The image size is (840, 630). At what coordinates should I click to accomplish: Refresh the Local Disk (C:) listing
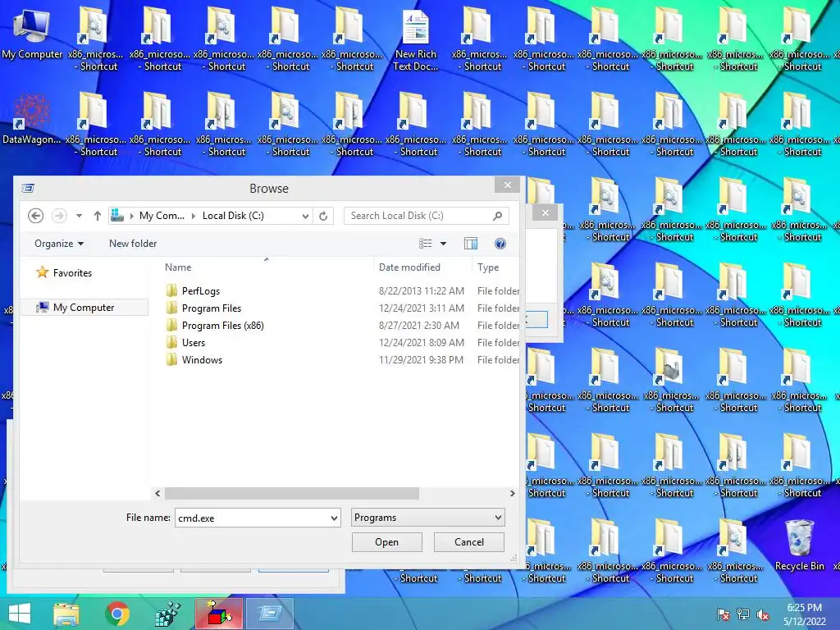323,216
